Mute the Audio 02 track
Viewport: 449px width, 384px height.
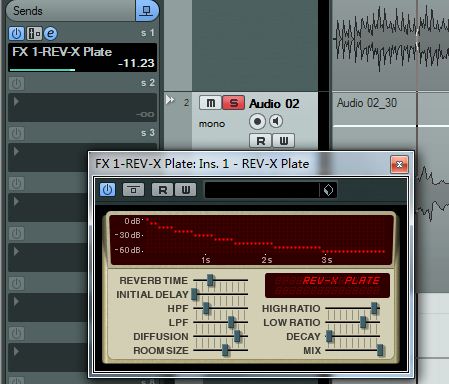[x=210, y=103]
